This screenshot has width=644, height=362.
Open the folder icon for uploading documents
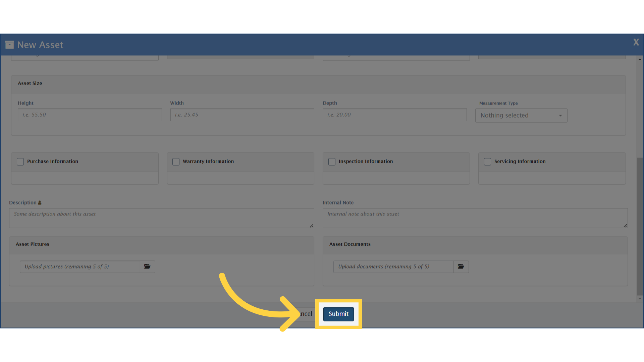click(461, 266)
